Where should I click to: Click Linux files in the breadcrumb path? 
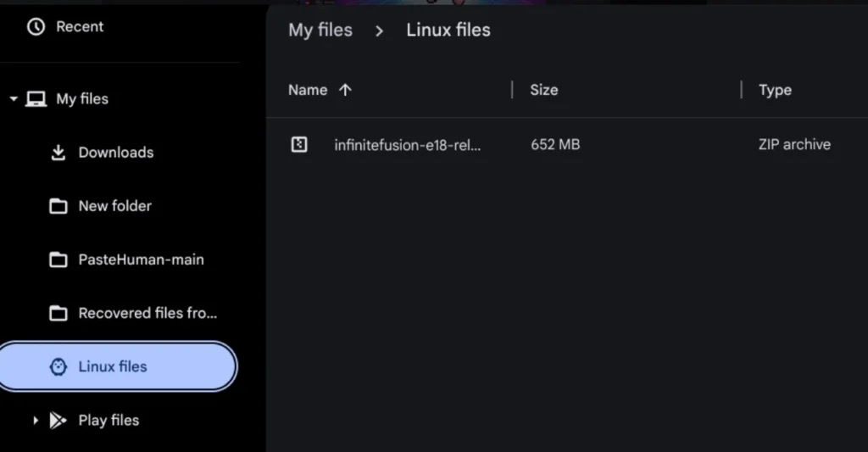[448, 31]
